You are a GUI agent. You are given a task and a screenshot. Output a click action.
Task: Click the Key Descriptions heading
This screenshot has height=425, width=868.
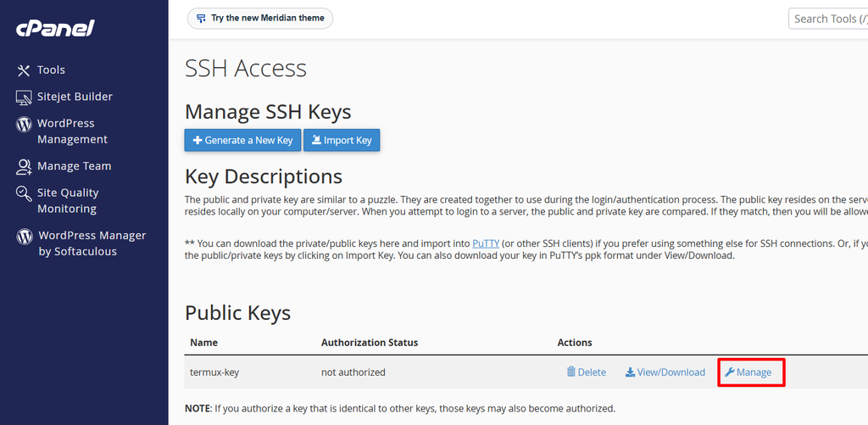pos(264,176)
